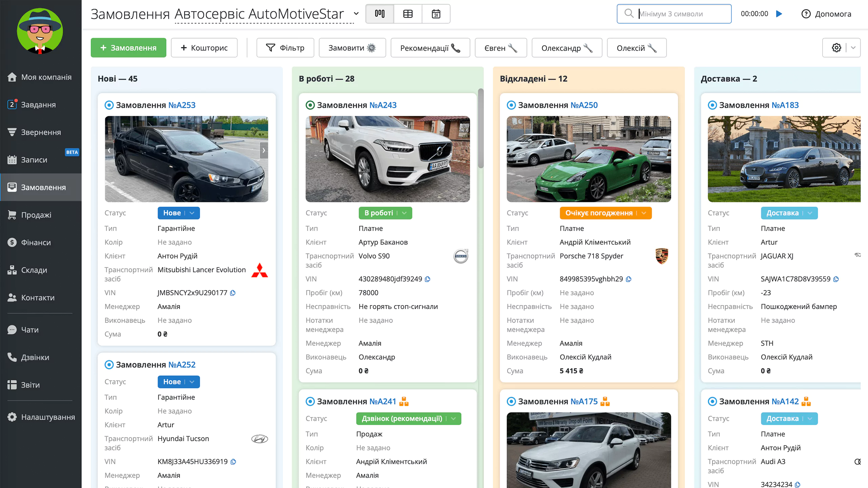Open Склади in sidebar
Screen dimensions: 868x488
41,270
